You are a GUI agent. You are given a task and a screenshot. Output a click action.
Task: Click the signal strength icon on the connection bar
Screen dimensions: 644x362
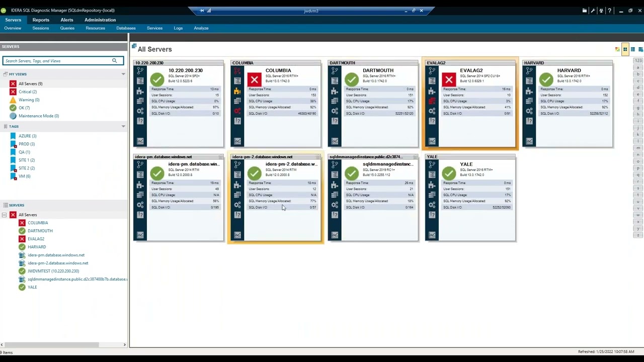(x=209, y=11)
